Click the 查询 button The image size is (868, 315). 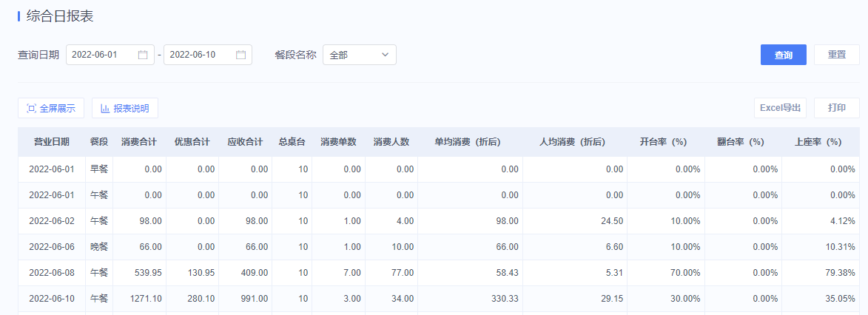click(784, 55)
